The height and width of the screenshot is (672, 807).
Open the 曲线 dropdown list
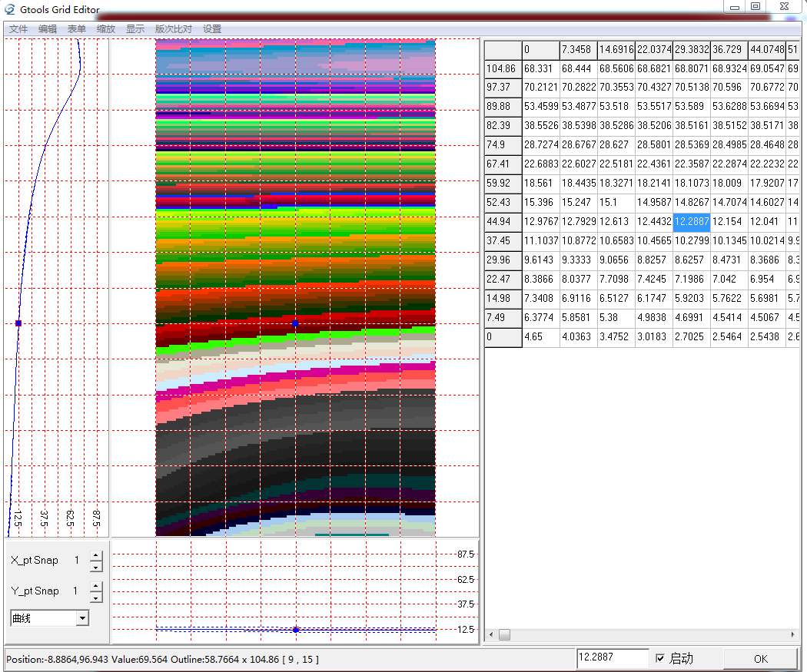[82, 618]
